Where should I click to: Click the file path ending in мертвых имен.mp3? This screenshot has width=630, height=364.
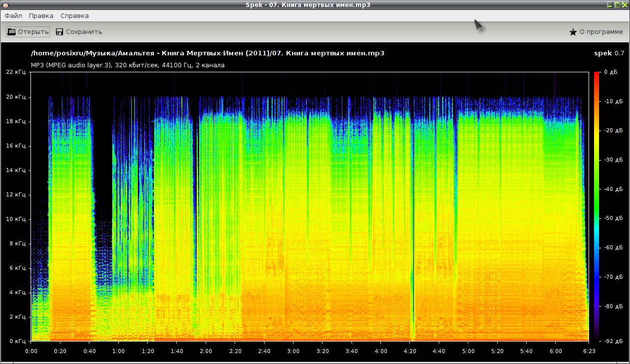pos(208,53)
